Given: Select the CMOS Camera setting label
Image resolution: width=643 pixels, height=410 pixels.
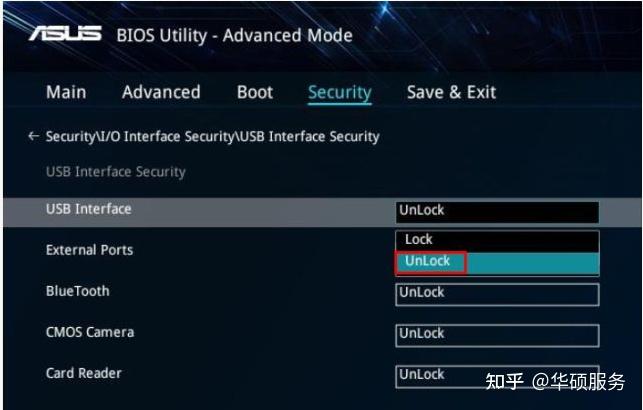Looking at the screenshot, I should point(90,332).
